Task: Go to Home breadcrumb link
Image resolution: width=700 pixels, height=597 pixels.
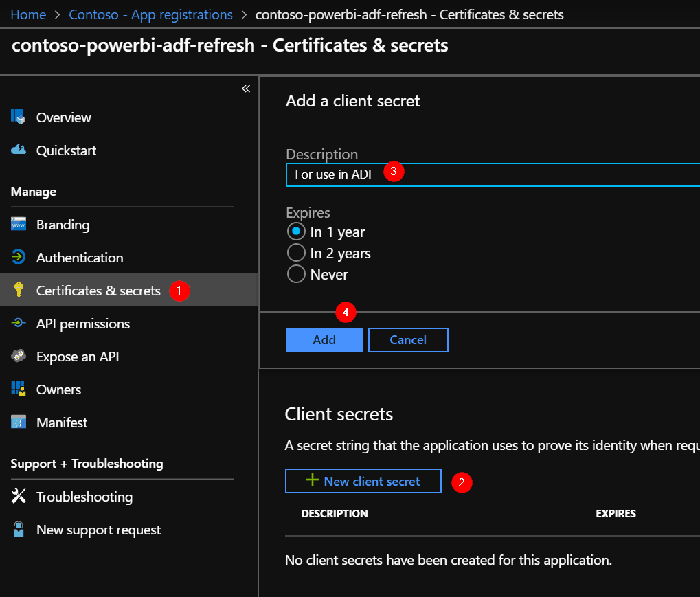Action: (28, 14)
